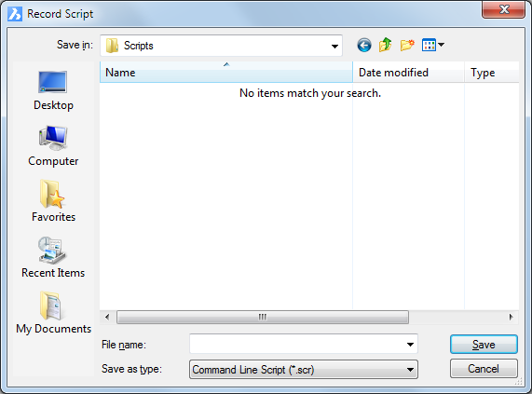Click the BricsCAD icon in the title bar

click(15, 14)
